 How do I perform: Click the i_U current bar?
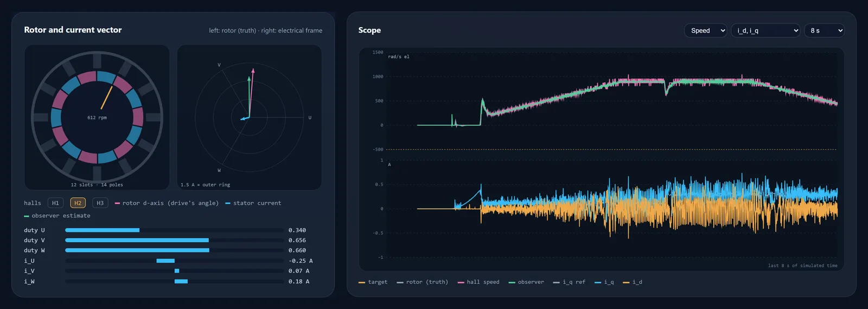coord(174,261)
